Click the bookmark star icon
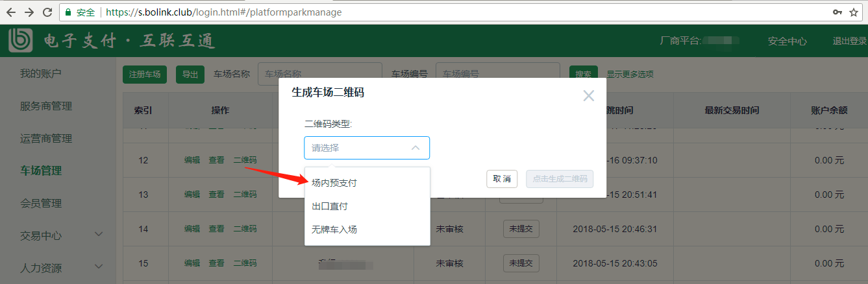868x284 pixels. point(854,12)
